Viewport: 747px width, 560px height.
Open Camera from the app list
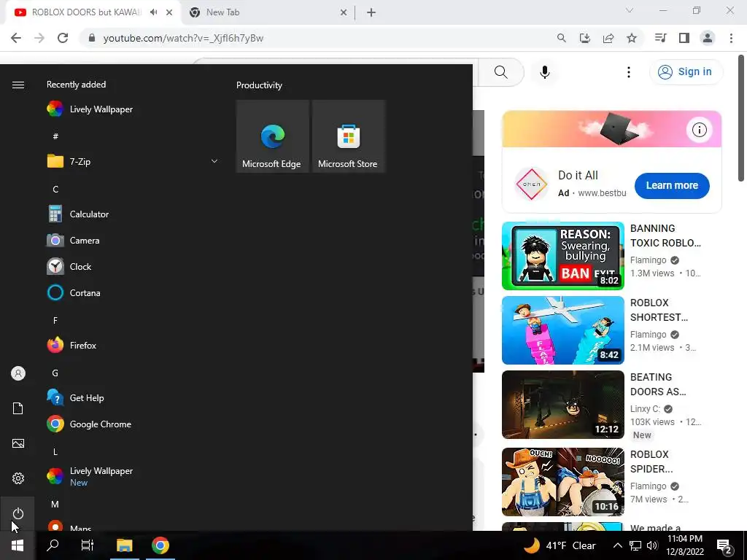133,240
